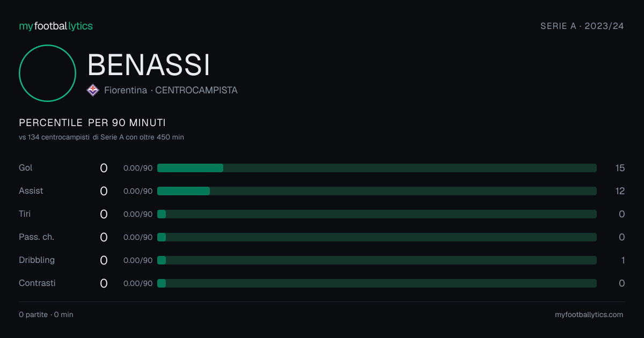Click the SERIE A 2023/24 season label

tap(582, 26)
